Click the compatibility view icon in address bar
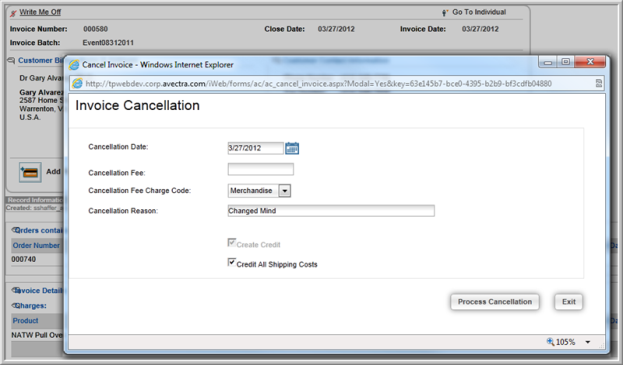 (598, 83)
